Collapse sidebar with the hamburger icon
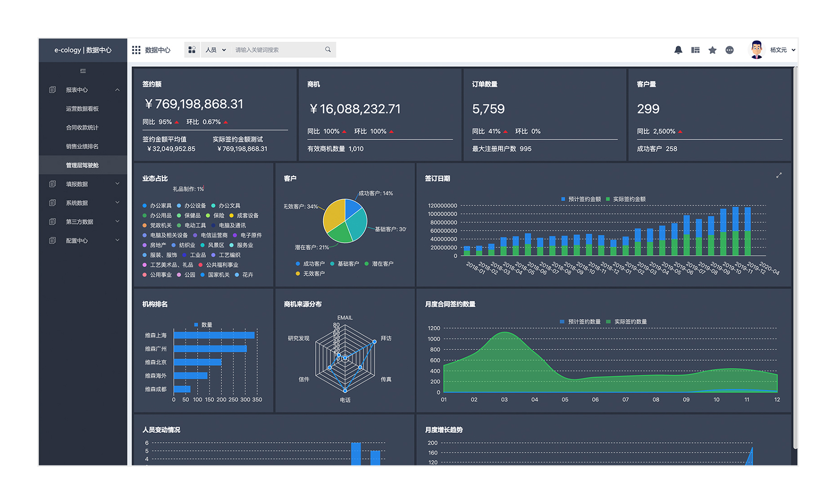 [83, 71]
